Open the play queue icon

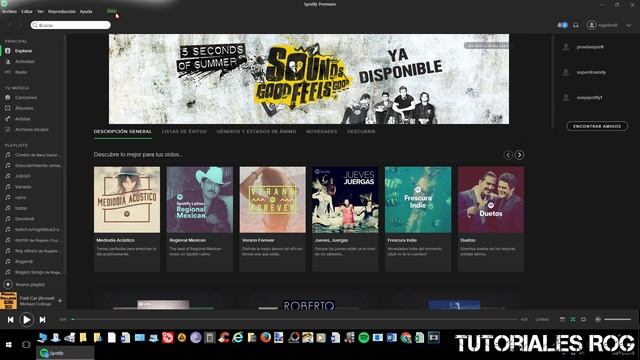(x=562, y=319)
